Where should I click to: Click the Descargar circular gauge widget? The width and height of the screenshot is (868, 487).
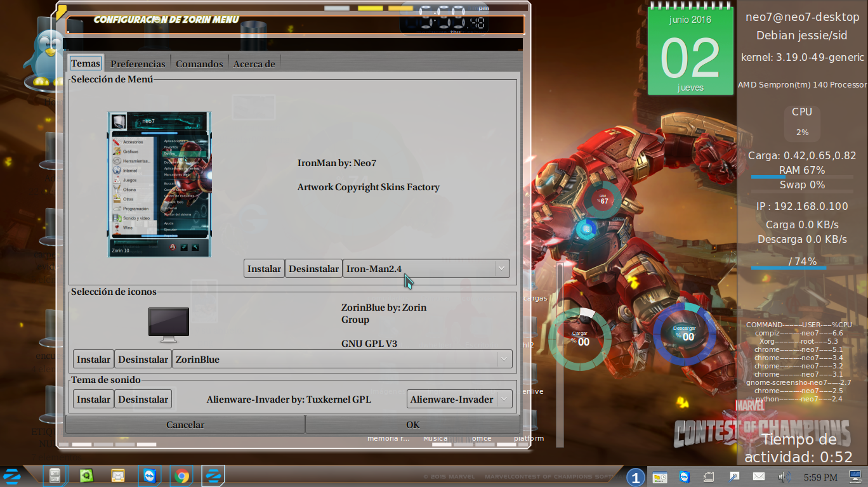(685, 334)
